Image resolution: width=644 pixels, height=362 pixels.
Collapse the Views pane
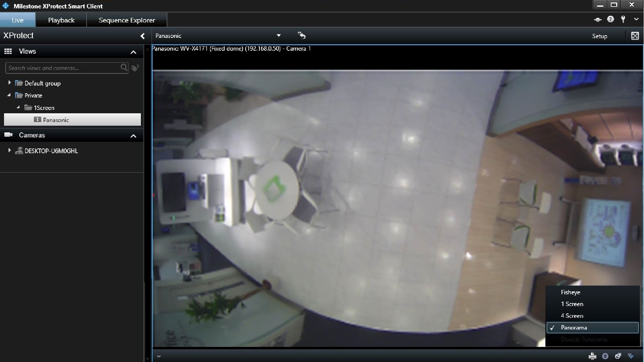(x=133, y=52)
